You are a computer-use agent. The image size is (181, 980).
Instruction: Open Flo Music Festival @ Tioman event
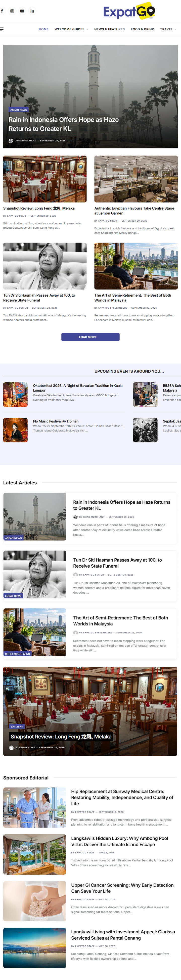coord(56,421)
